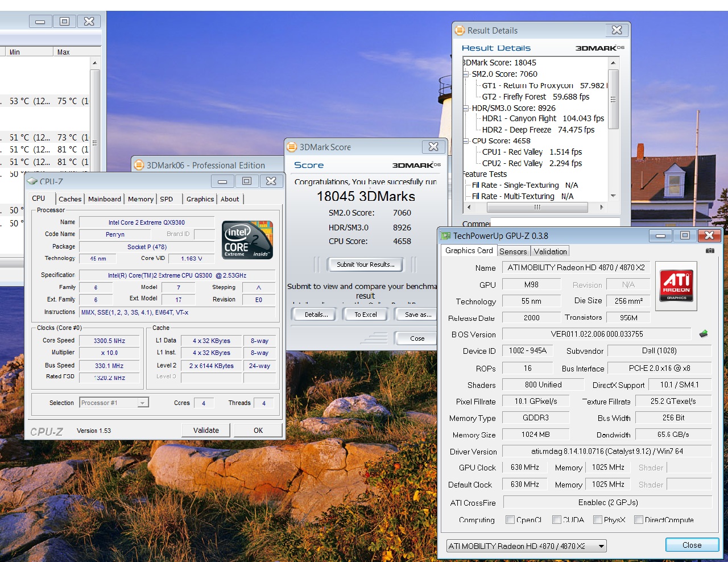
Task: Close the CPU-Z window with X
Action: 271,181
